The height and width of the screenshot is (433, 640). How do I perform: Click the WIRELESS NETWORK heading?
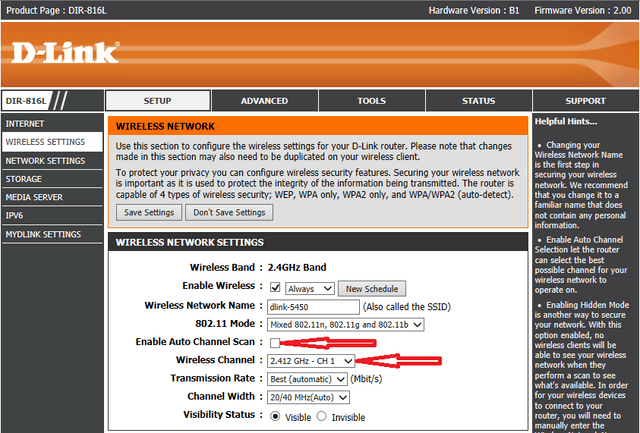coord(165,127)
